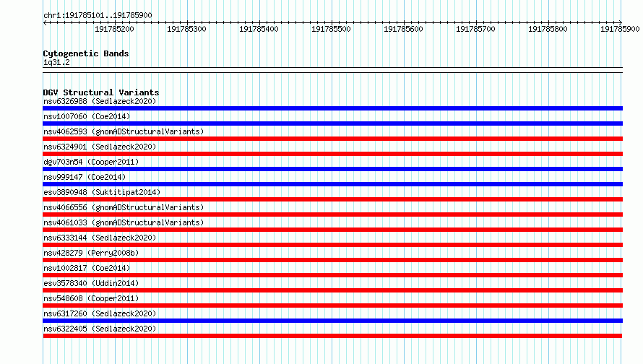
Task: Click the nsv6322405 (Sedlazeck2020) label
Action: click(x=100, y=329)
